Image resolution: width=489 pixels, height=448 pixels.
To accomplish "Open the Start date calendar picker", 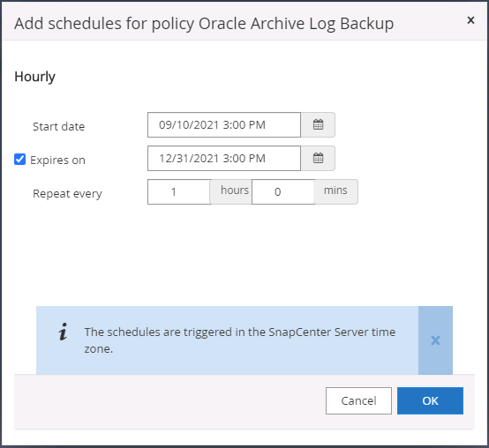I will tap(318, 125).
